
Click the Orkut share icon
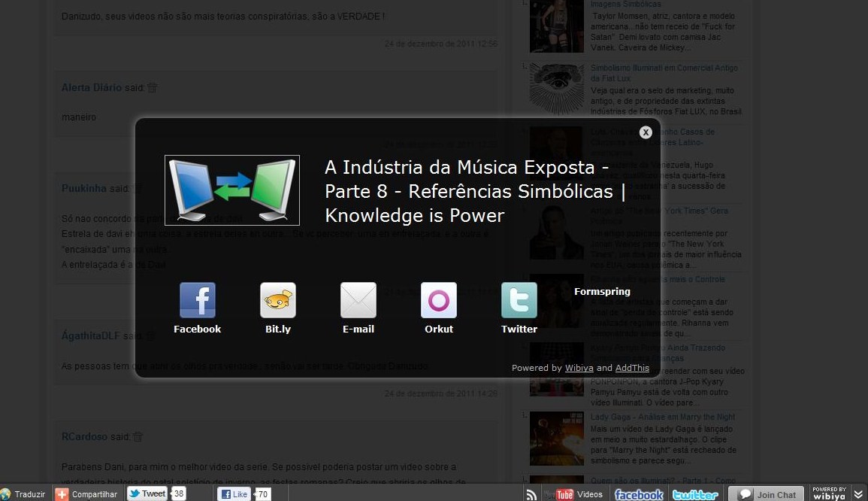[439, 300]
